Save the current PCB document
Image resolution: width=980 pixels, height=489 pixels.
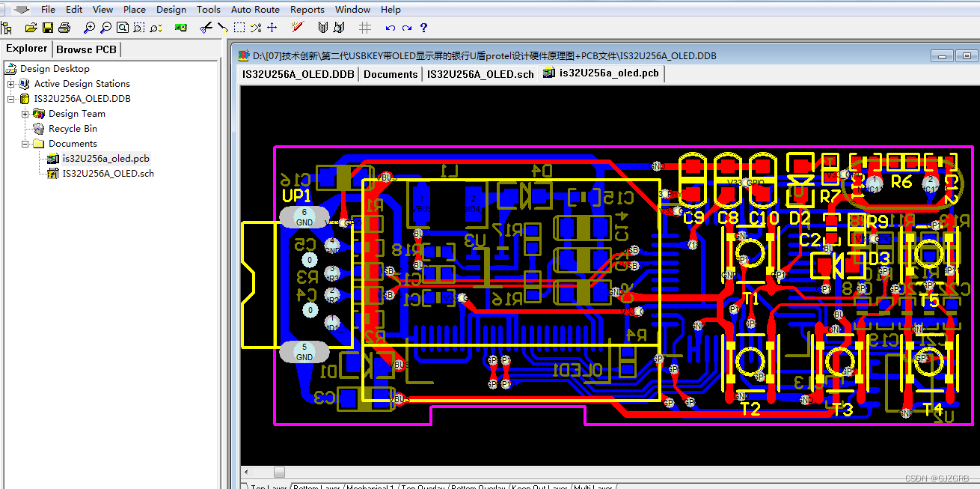pyautogui.click(x=48, y=28)
